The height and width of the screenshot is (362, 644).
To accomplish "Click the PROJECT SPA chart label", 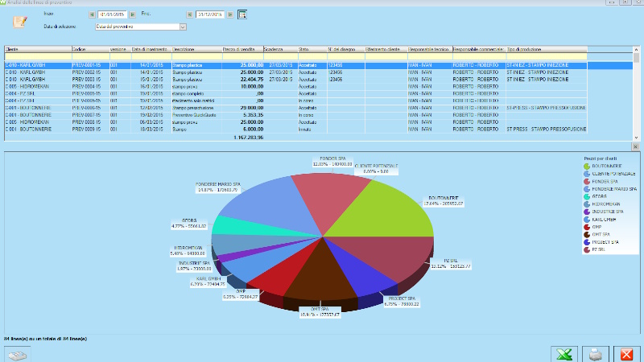I will [x=402, y=301].
